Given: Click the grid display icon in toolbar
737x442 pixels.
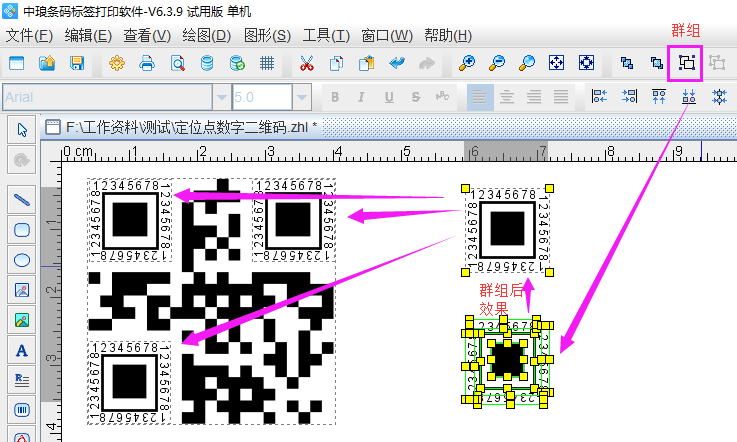Looking at the screenshot, I should [x=267, y=63].
